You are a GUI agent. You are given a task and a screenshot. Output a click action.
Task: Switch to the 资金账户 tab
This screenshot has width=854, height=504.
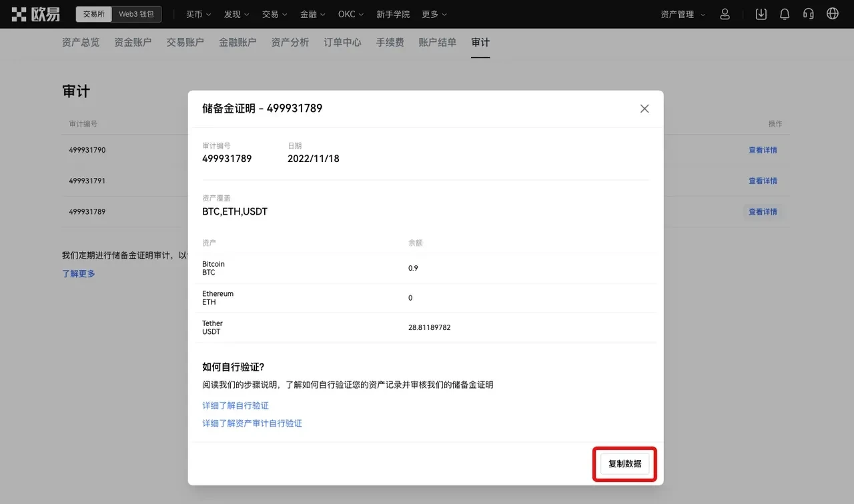coord(133,42)
